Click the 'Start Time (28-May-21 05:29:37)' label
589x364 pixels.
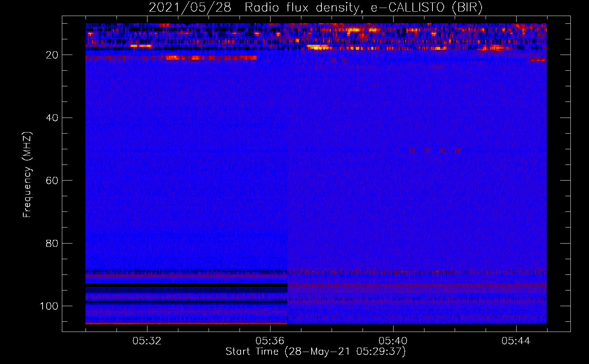click(316, 352)
